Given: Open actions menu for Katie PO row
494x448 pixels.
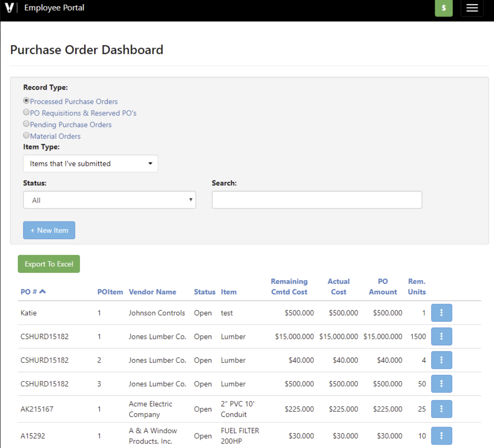Looking at the screenshot, I should point(441,313).
